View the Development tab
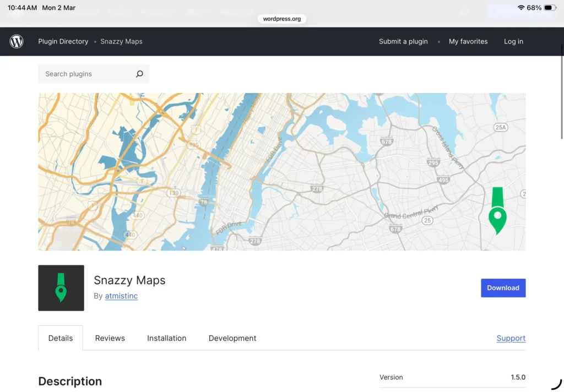This screenshot has width=564, height=392. [x=232, y=338]
